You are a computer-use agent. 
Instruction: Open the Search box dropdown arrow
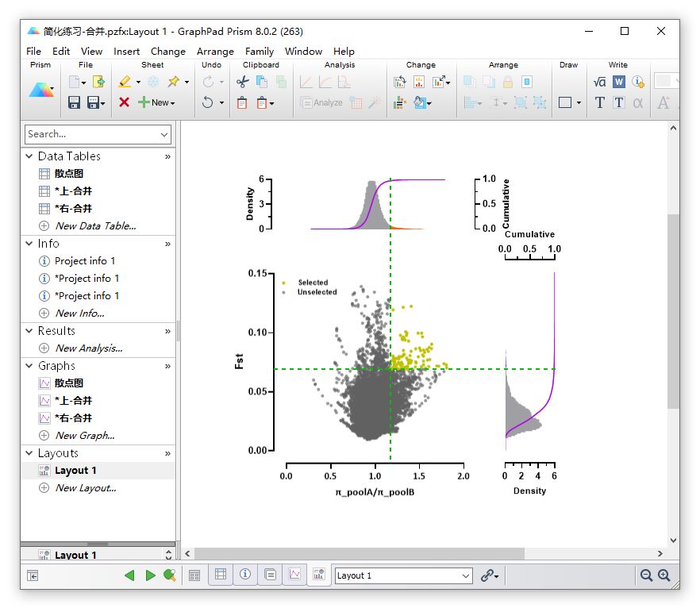pyautogui.click(x=164, y=134)
